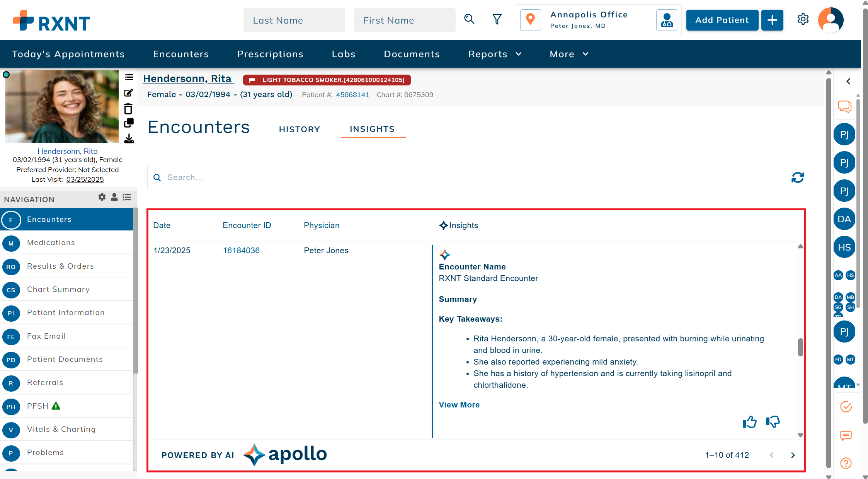The width and height of the screenshot is (868, 479).
Task: Click the Physician column header
Action: [322, 225]
